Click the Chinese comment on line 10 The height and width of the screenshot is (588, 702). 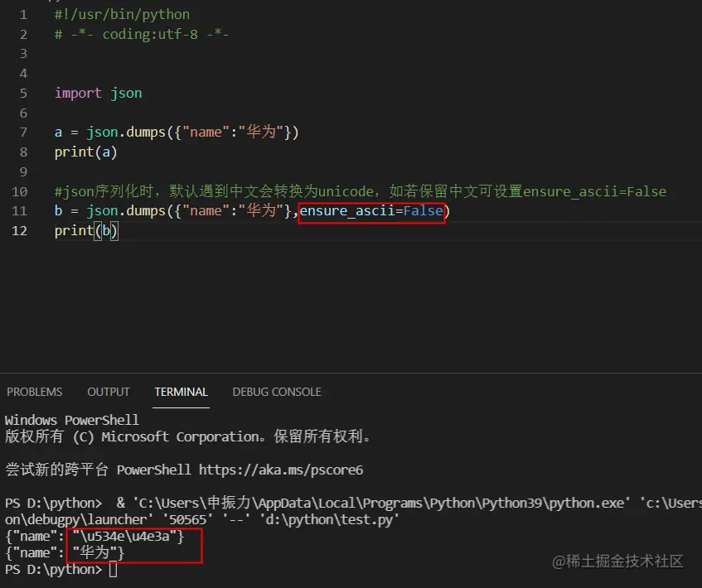(x=361, y=191)
